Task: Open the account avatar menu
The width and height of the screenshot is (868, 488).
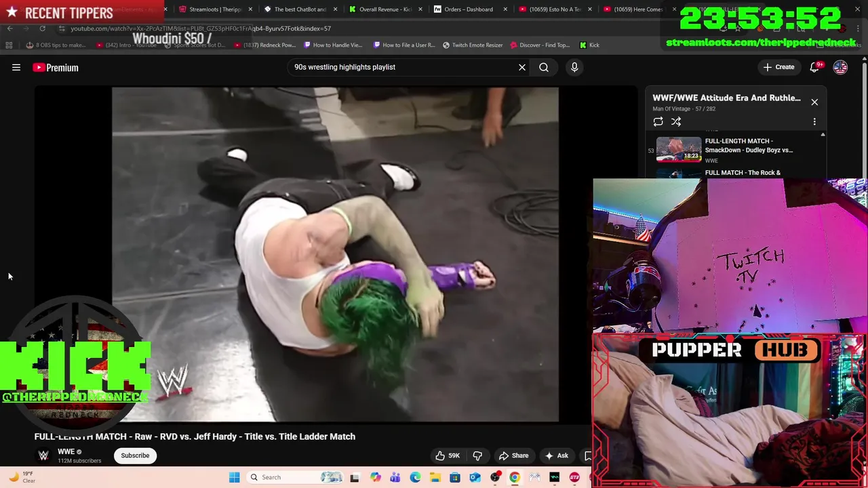Action: click(x=840, y=67)
